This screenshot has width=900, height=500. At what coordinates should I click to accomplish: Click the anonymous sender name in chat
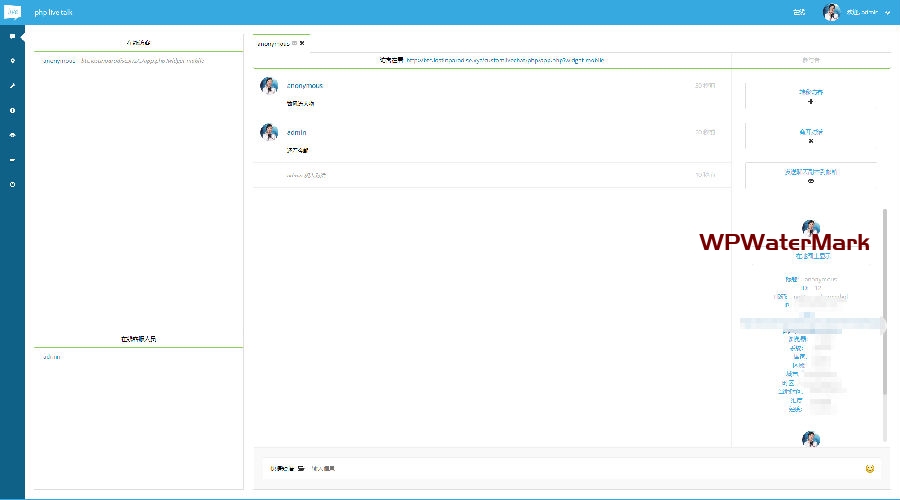(x=305, y=86)
